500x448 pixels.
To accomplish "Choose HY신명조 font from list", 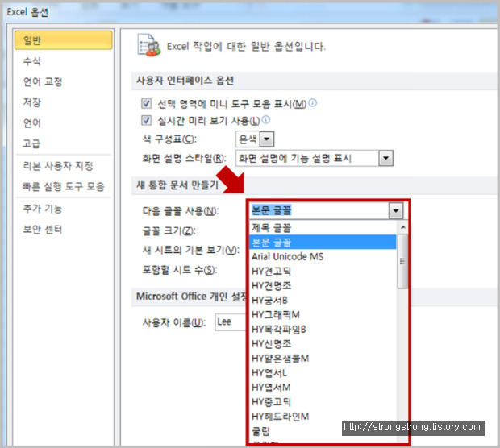I will [323, 344].
